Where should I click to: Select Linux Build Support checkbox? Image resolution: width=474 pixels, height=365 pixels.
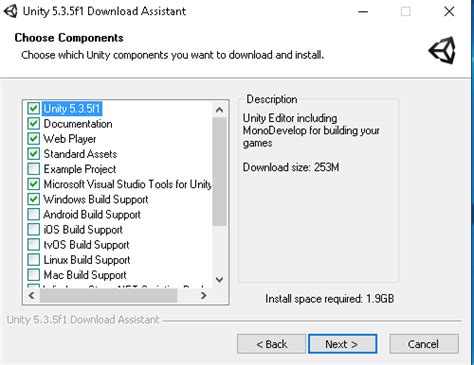(x=33, y=260)
